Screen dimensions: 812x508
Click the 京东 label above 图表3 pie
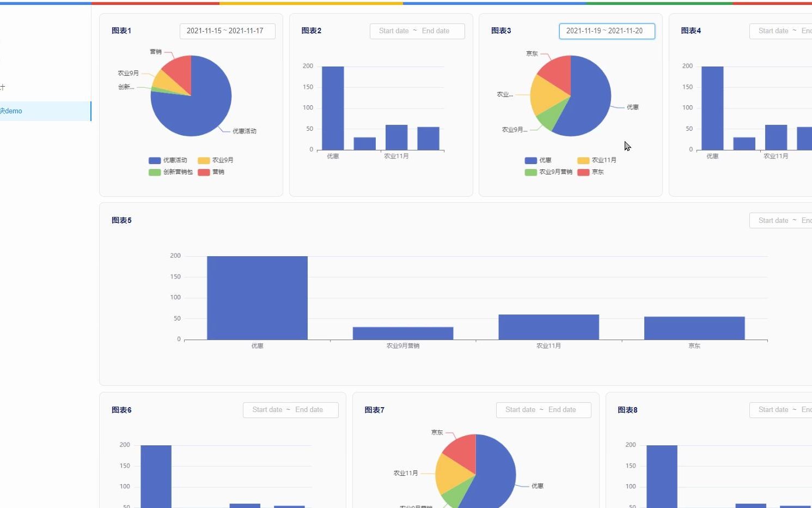(532, 53)
